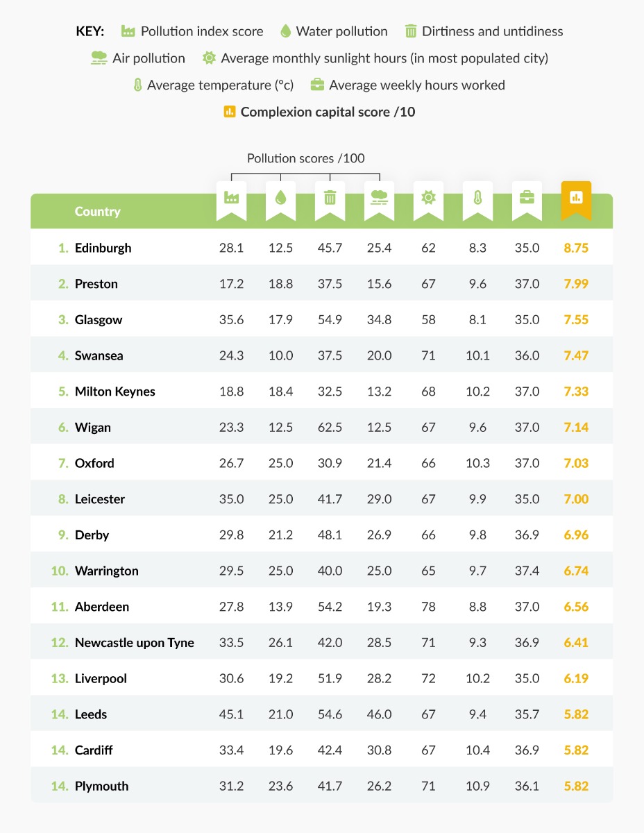644x833 pixels.
Task: Click the orange complexion score header icon
Action: [x=576, y=198]
